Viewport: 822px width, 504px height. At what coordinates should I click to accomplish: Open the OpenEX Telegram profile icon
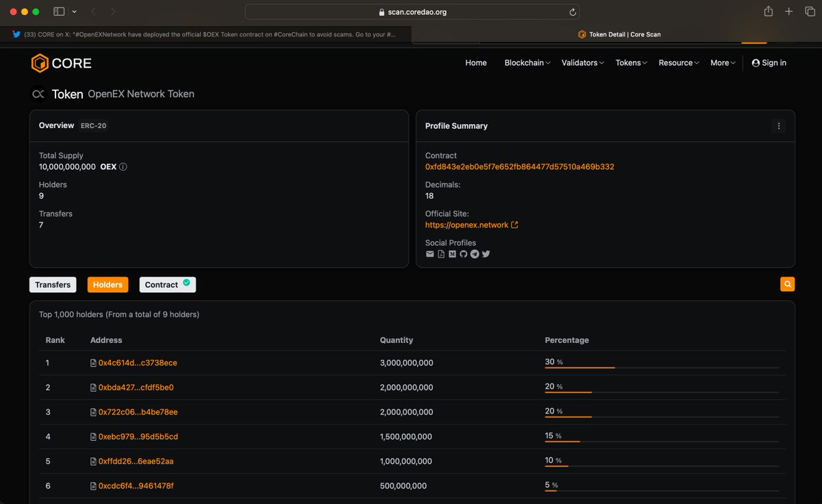point(474,254)
